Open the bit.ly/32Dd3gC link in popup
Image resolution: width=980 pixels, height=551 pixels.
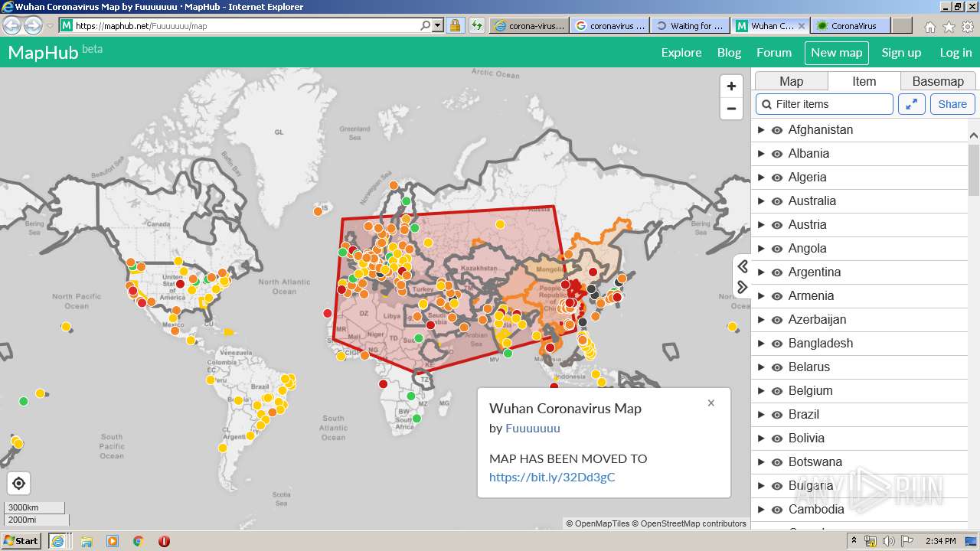[552, 478]
